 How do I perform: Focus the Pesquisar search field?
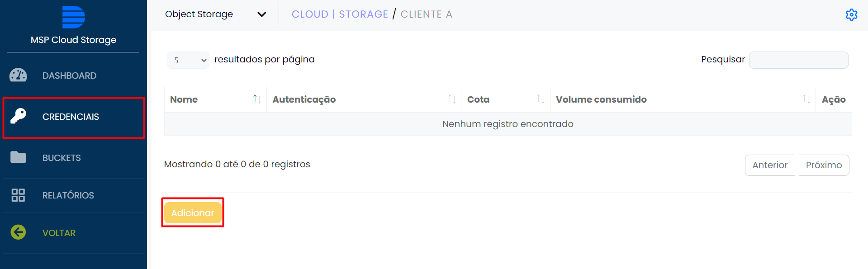point(798,60)
